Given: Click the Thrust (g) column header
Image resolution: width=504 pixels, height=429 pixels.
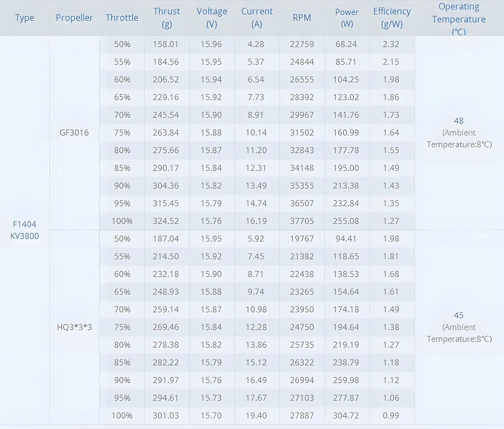Looking at the screenshot, I should tap(166, 18).
